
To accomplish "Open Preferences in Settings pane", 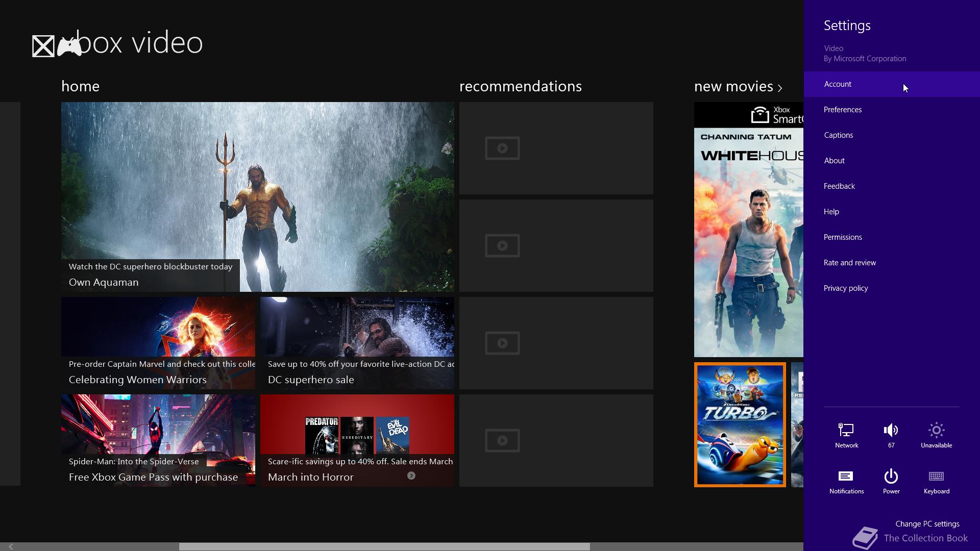I will coord(892,110).
